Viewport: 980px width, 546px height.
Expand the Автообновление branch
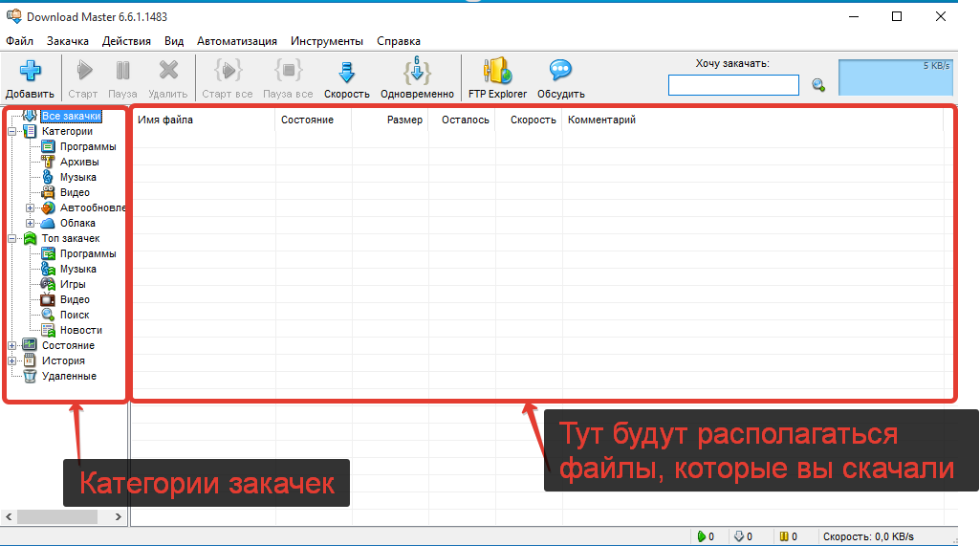pyautogui.click(x=30, y=207)
